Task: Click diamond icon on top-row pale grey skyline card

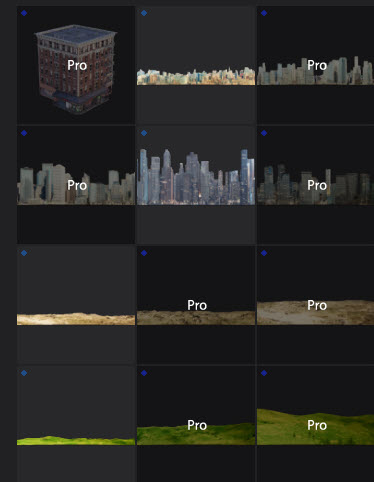Action: coord(264,13)
